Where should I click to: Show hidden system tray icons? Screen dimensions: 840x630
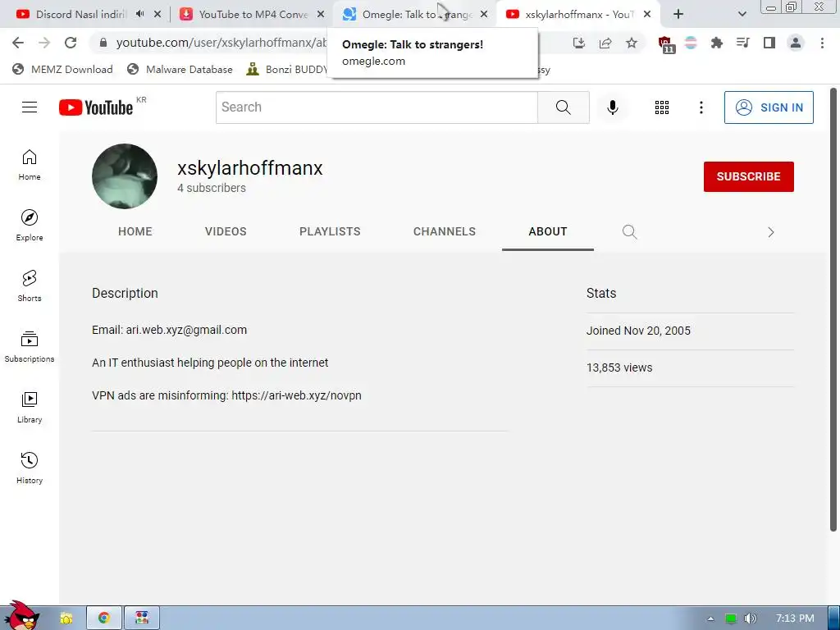[x=710, y=619]
